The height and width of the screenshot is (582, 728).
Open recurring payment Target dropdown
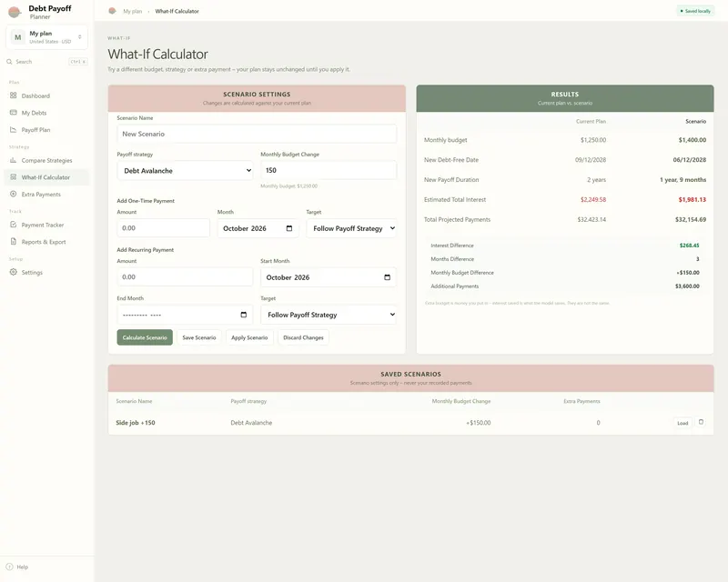329,315
